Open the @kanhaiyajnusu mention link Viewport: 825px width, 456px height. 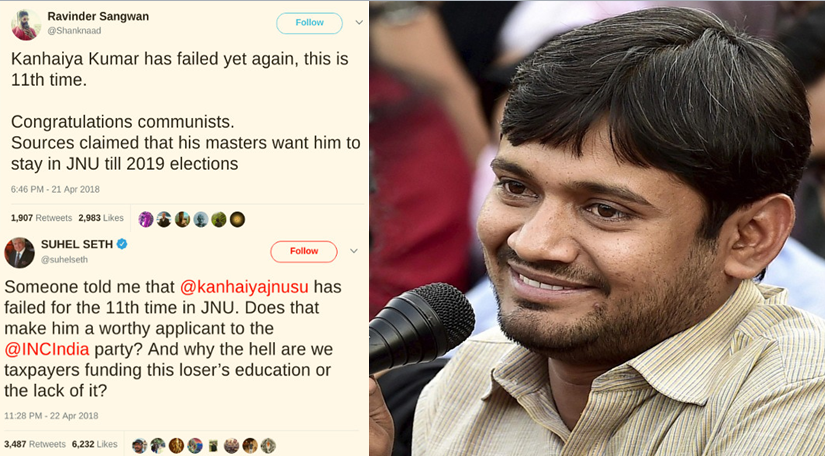click(x=244, y=287)
